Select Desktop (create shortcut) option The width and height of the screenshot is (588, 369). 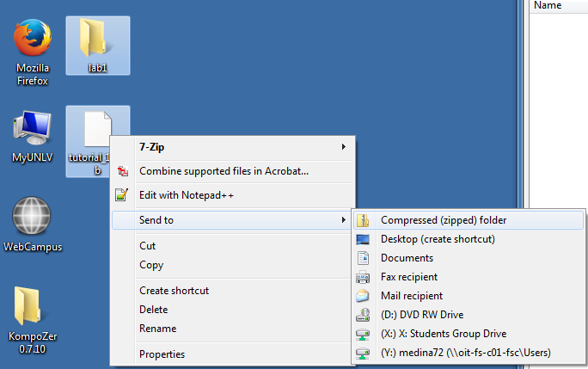click(x=438, y=239)
